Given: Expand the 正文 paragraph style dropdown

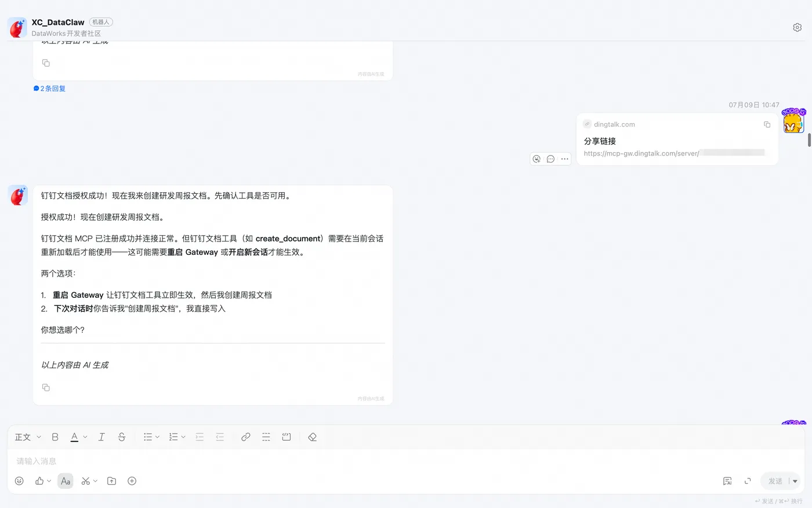Looking at the screenshot, I should [x=28, y=437].
